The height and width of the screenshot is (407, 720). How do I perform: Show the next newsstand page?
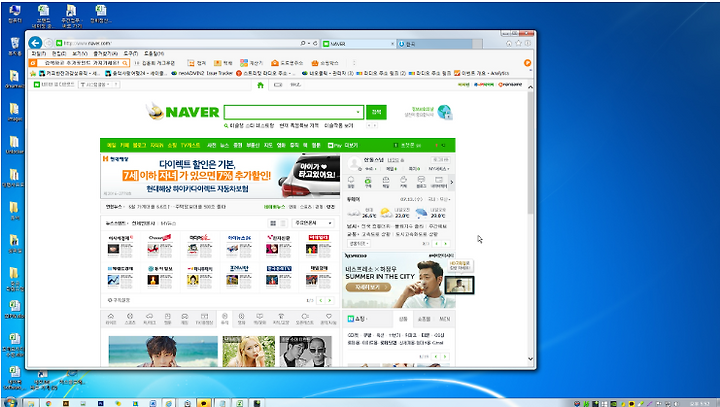329,300
